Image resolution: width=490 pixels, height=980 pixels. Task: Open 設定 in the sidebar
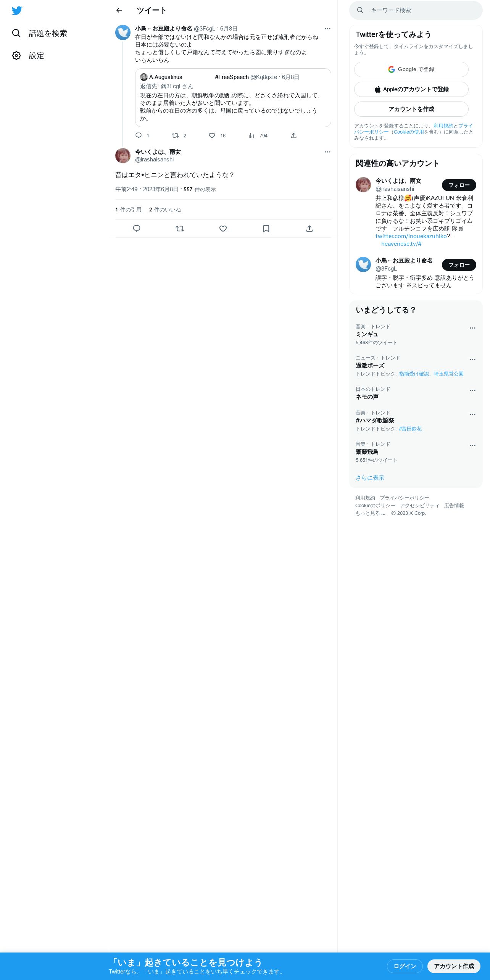point(28,55)
